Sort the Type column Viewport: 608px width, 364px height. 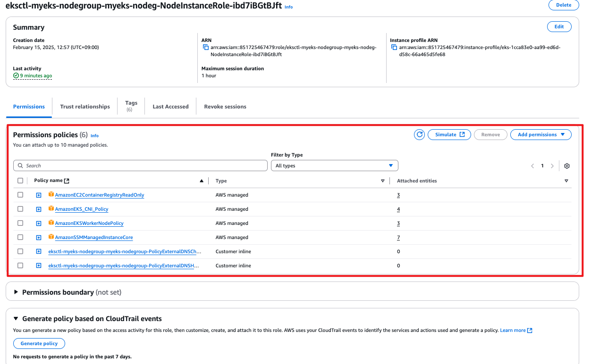383,181
